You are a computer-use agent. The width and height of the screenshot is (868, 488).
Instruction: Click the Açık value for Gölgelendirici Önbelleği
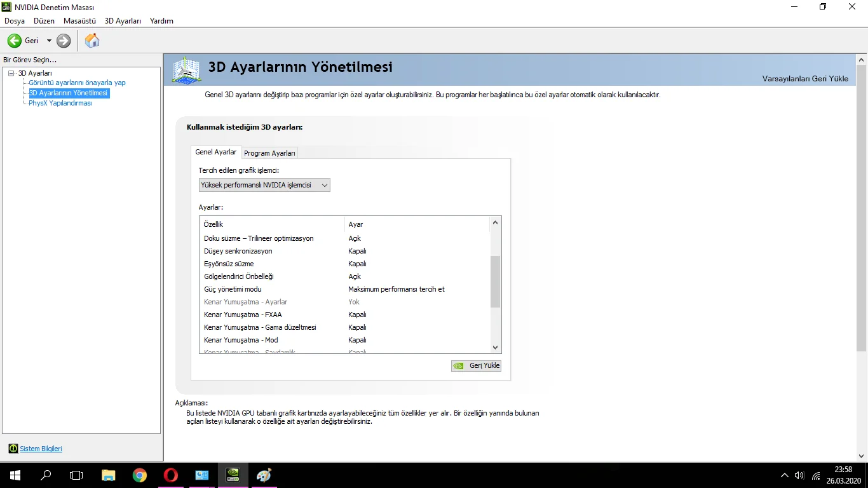point(355,276)
